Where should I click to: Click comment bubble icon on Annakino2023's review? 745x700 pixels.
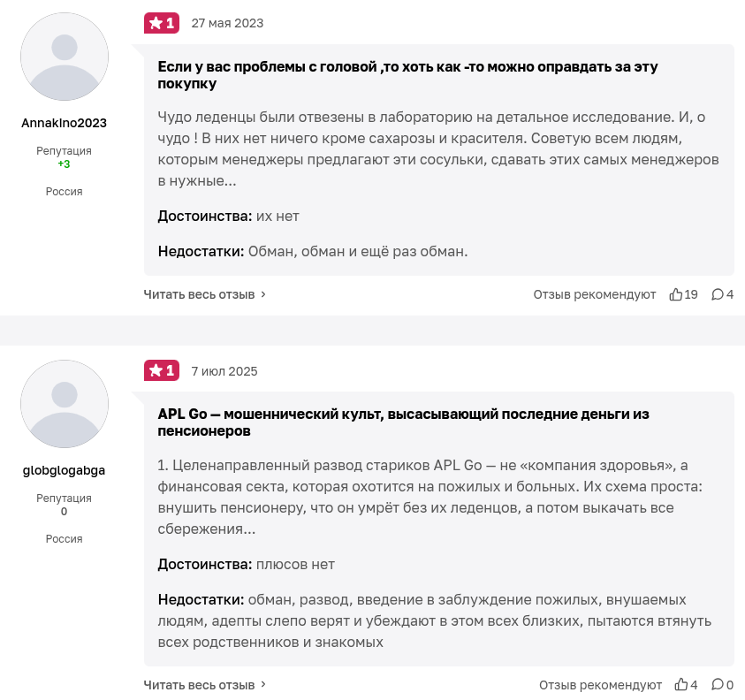[x=718, y=294]
